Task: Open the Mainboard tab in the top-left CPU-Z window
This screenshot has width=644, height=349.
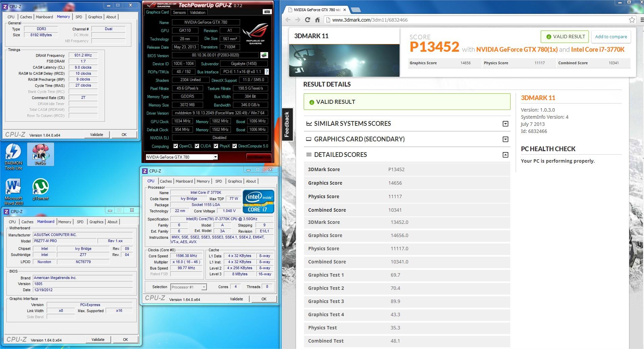Action: (44, 17)
